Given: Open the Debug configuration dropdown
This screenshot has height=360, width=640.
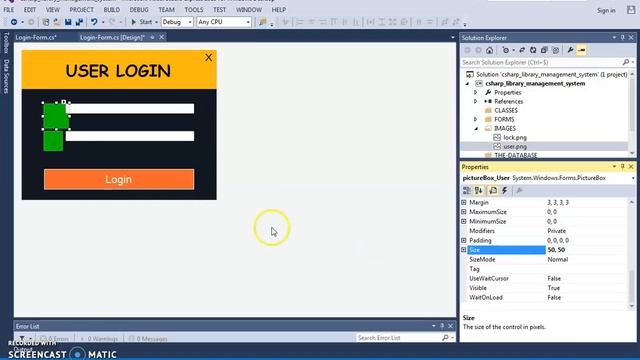Looking at the screenshot, I should tap(190, 22).
